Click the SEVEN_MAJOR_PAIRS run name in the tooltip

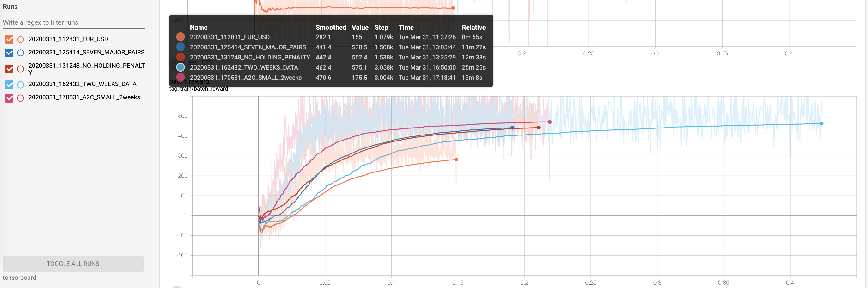click(x=248, y=47)
